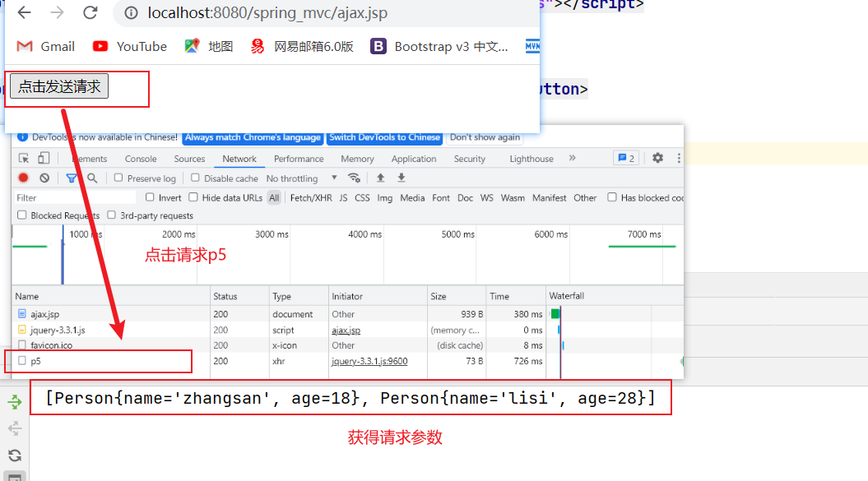Click Switch DevTools to Chinese

click(x=385, y=137)
